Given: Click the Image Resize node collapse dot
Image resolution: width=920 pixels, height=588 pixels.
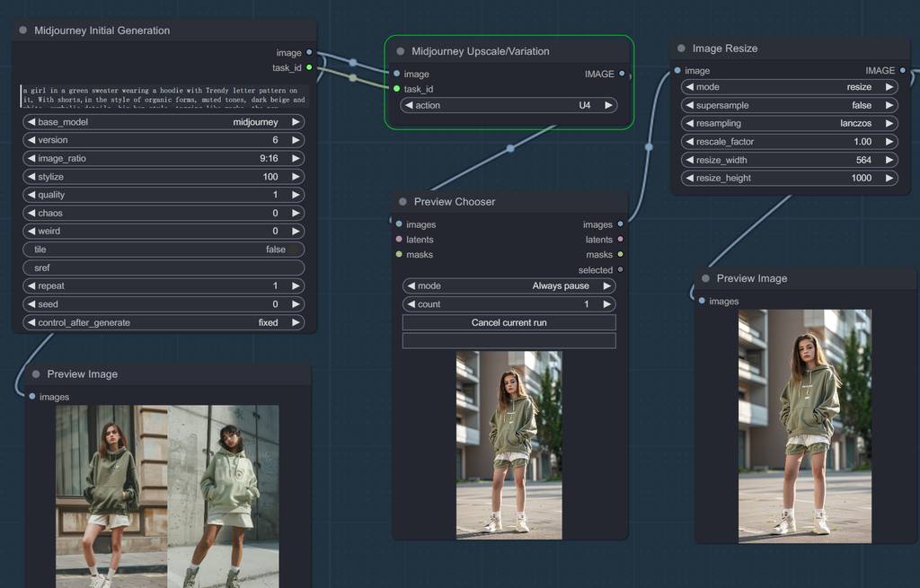Looking at the screenshot, I should tap(682, 48).
